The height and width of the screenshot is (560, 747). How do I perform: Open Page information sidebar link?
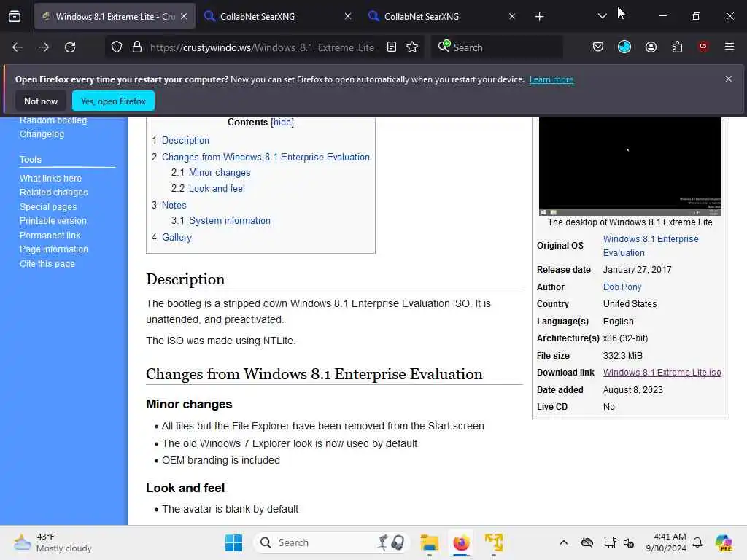click(x=54, y=249)
